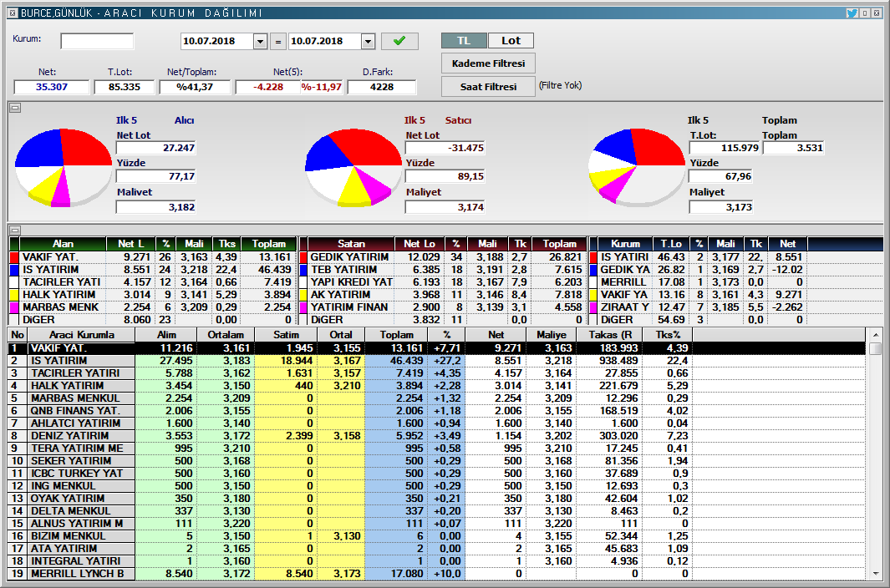The image size is (890, 588).
Task: Sort main table by Tks% header
Action: click(x=668, y=335)
